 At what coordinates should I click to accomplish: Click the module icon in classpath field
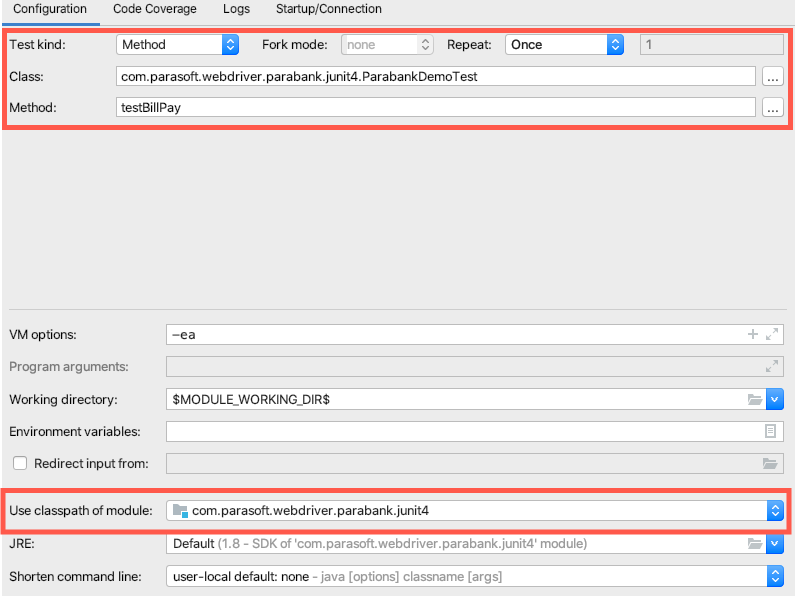[180, 510]
